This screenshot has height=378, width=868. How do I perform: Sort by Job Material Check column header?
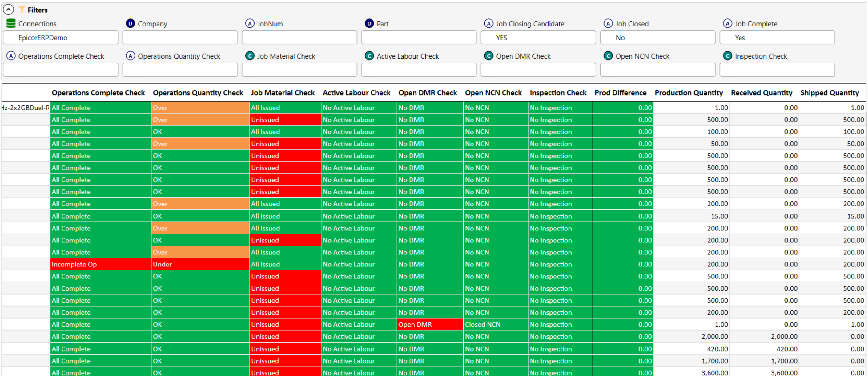pos(282,93)
